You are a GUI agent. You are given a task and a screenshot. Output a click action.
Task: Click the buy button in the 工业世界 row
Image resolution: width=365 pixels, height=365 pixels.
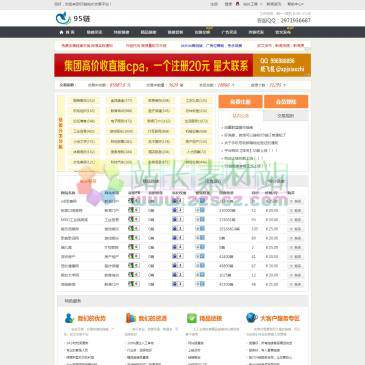(295, 220)
